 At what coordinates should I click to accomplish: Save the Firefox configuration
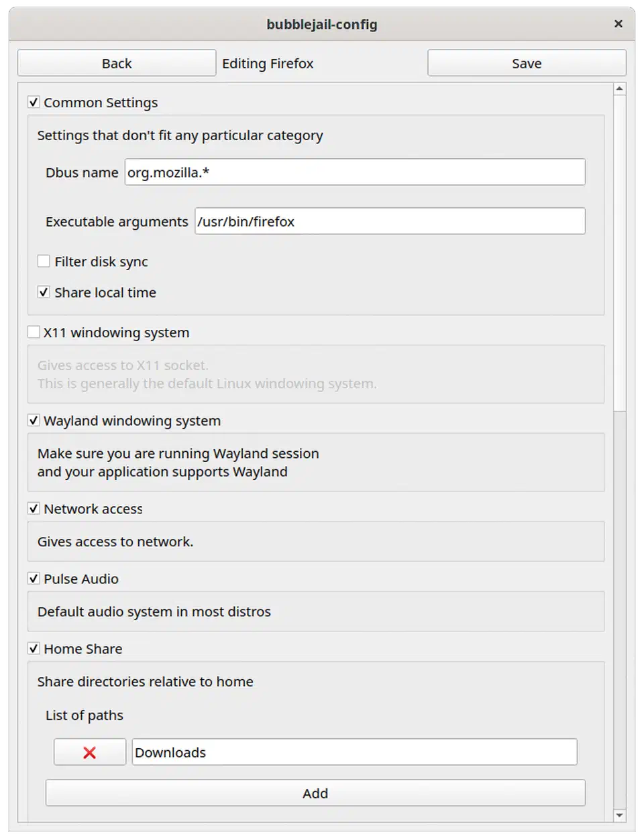pos(526,62)
